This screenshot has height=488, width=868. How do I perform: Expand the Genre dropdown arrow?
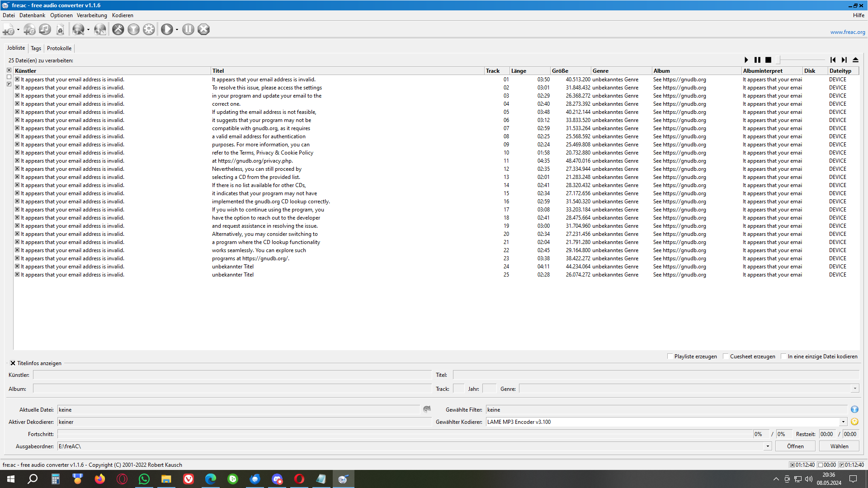[x=855, y=389]
